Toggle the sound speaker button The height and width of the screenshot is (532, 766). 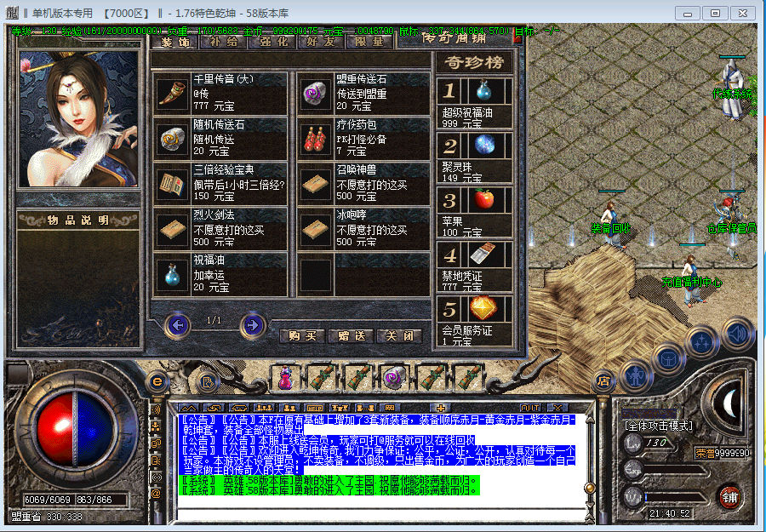pyautogui.click(x=738, y=334)
